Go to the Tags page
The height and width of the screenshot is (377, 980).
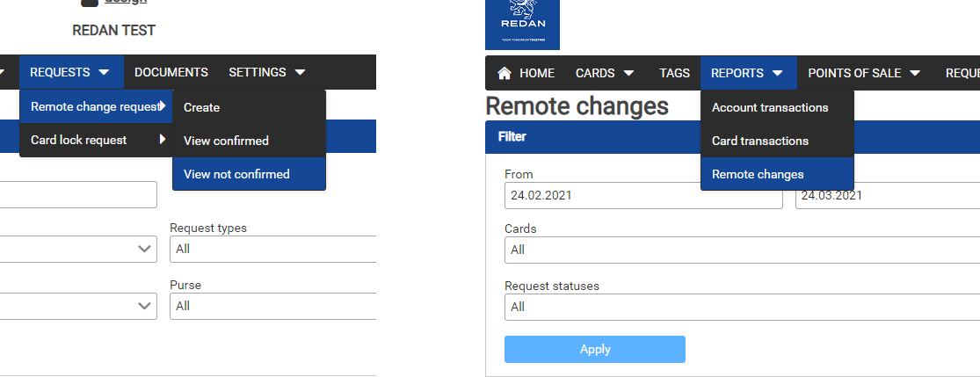tap(674, 73)
